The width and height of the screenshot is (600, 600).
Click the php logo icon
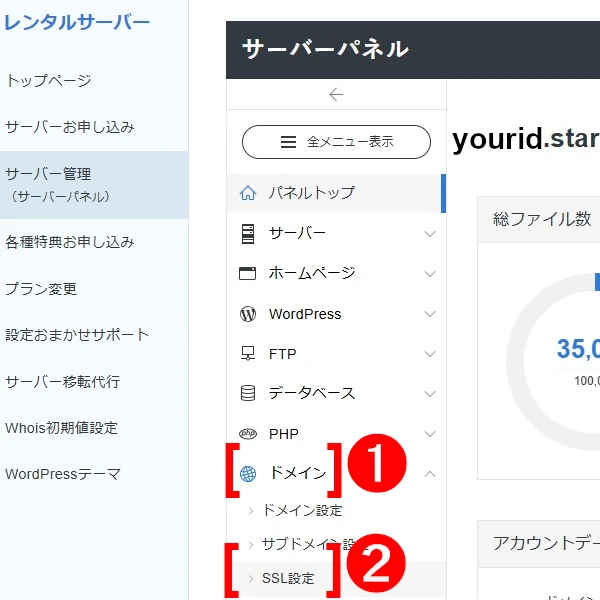248,434
